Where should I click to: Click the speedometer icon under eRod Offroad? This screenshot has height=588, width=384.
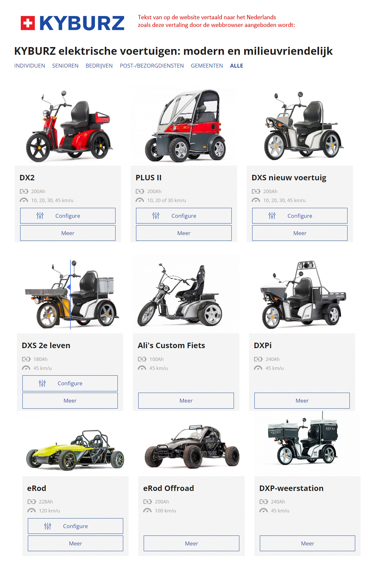[148, 510]
